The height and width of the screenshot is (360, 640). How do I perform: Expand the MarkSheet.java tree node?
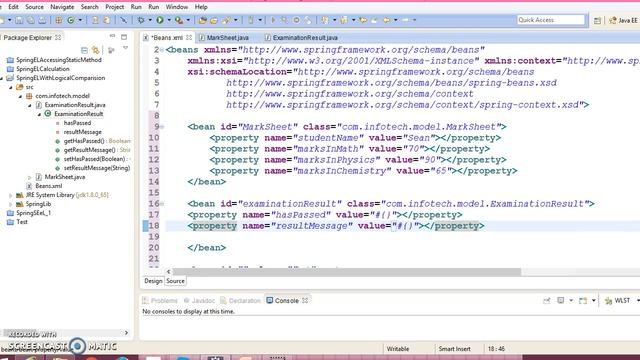[x=29, y=177]
